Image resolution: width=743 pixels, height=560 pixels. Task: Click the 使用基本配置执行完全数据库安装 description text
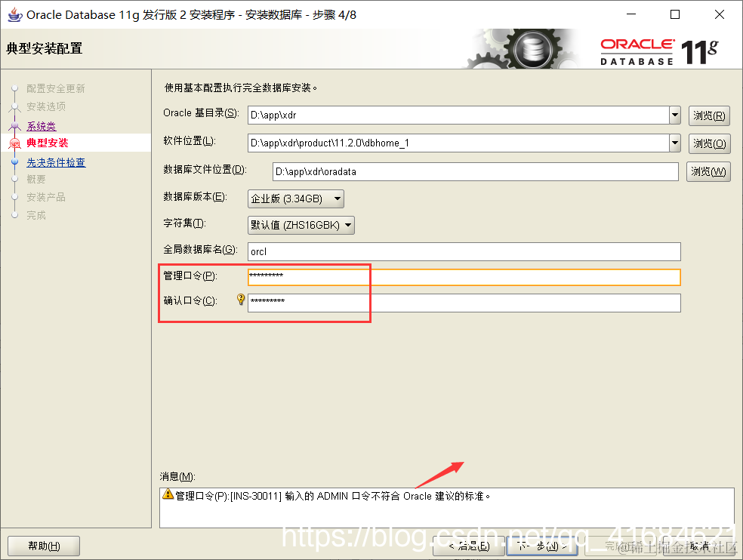tap(241, 88)
